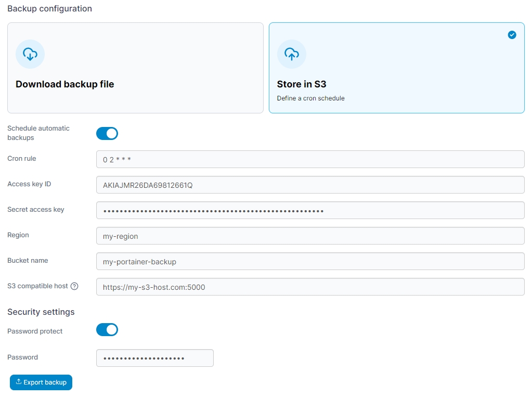
Task: Click the Security settings heading
Action: coord(41,312)
